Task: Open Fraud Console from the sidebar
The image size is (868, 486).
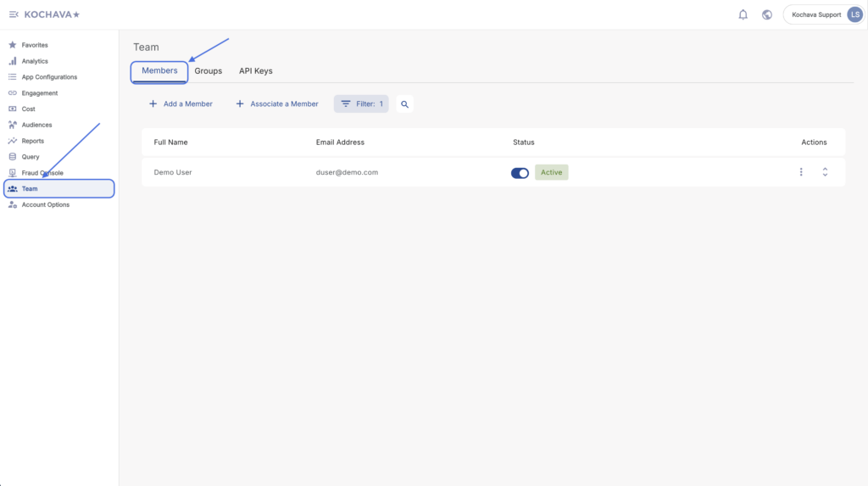Action: [x=42, y=173]
